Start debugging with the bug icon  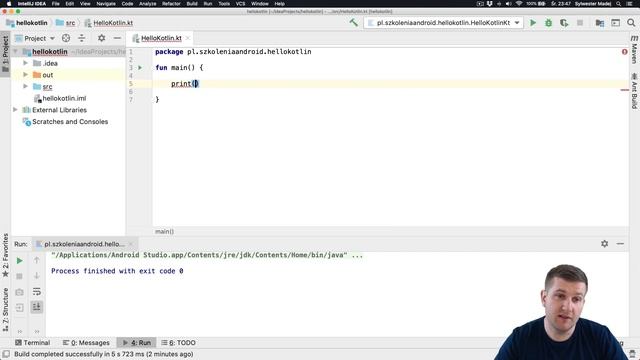(x=548, y=23)
